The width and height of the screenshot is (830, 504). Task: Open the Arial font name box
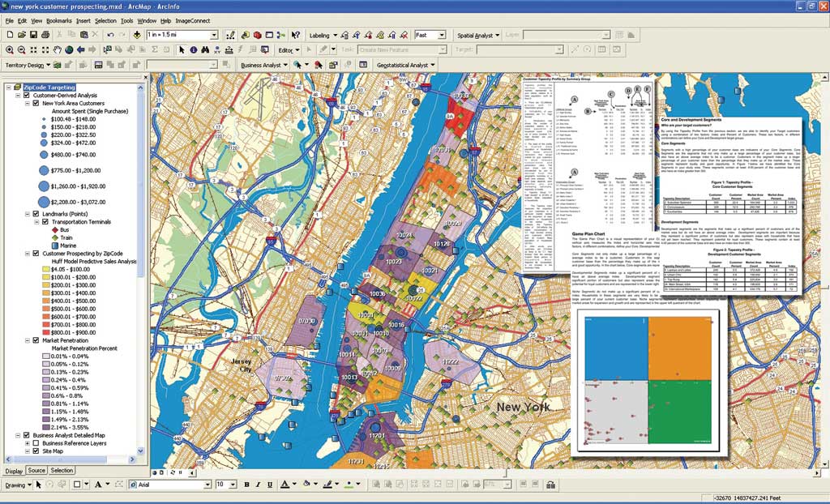tap(170, 485)
